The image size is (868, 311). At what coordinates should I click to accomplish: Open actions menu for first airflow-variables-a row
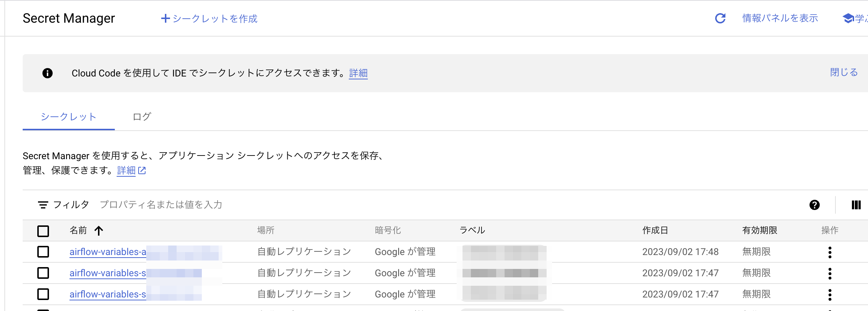(x=830, y=252)
